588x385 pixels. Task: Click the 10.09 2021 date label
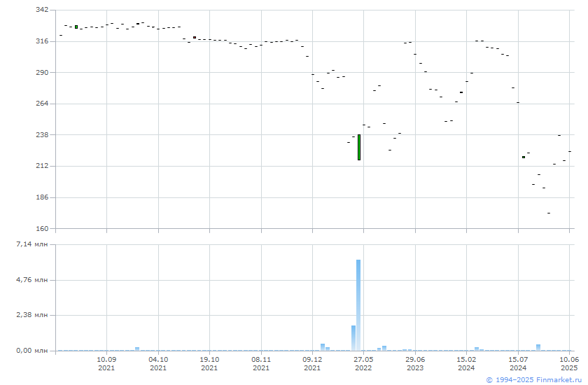pos(106,363)
